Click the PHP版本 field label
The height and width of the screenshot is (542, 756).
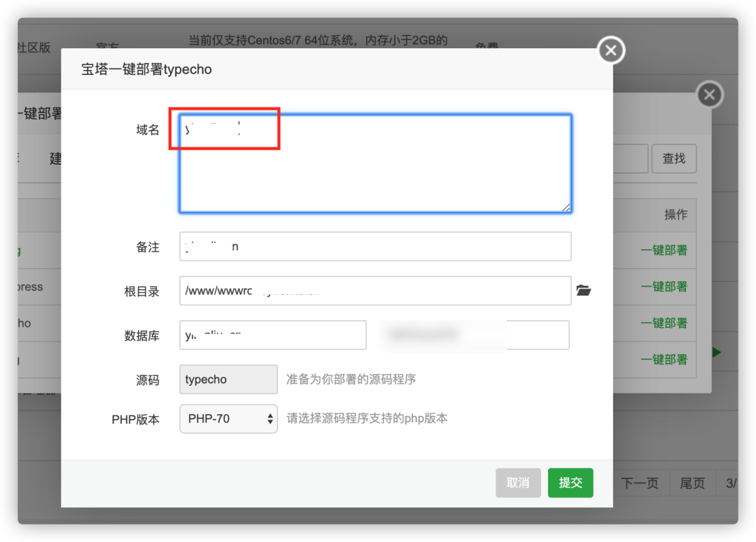click(x=136, y=419)
